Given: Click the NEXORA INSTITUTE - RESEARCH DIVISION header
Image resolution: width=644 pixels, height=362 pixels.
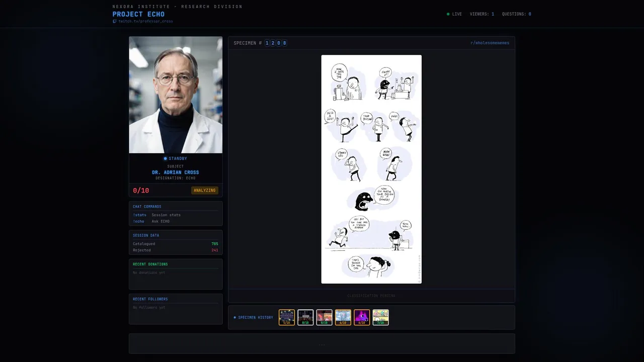Looking at the screenshot, I should click(178, 7).
